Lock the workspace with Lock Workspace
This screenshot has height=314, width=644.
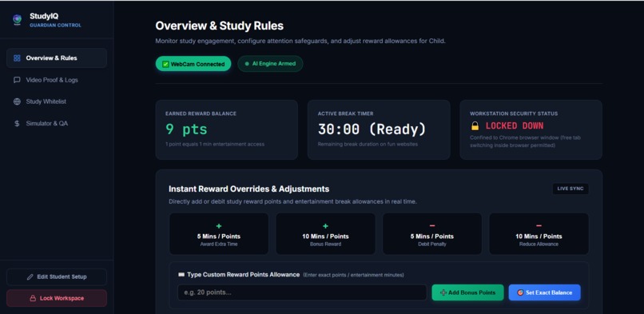pyautogui.click(x=57, y=298)
